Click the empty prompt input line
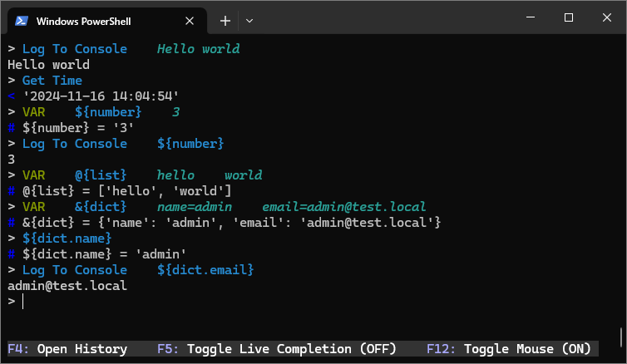This screenshot has height=364, width=627. [312, 302]
